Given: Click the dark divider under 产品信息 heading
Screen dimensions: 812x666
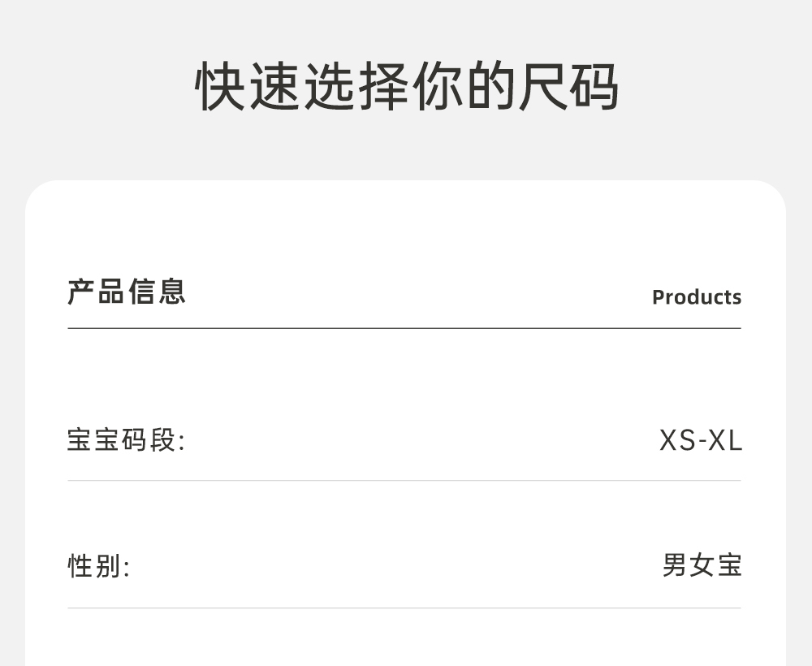Looking at the screenshot, I should 404,328.
